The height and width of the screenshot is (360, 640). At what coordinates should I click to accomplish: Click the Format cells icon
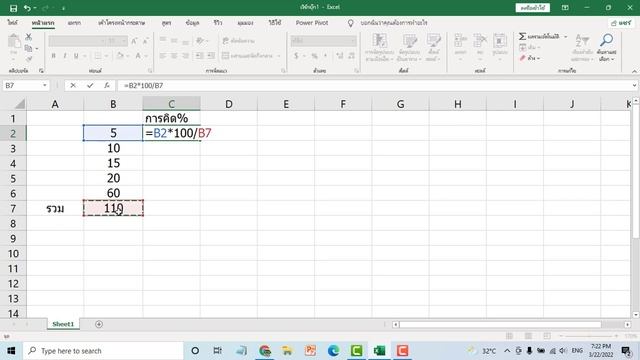[x=500, y=41]
